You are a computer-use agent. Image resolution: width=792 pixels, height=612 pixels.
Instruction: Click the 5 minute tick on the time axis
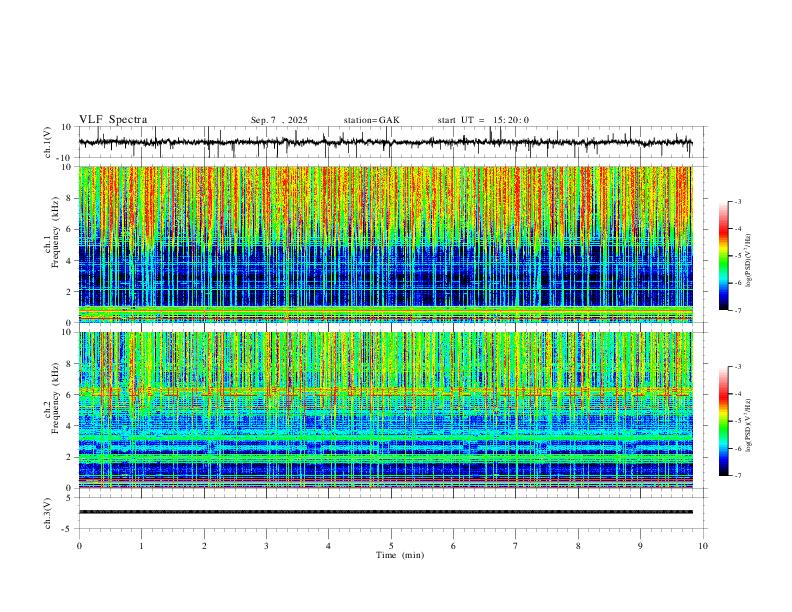391,546
